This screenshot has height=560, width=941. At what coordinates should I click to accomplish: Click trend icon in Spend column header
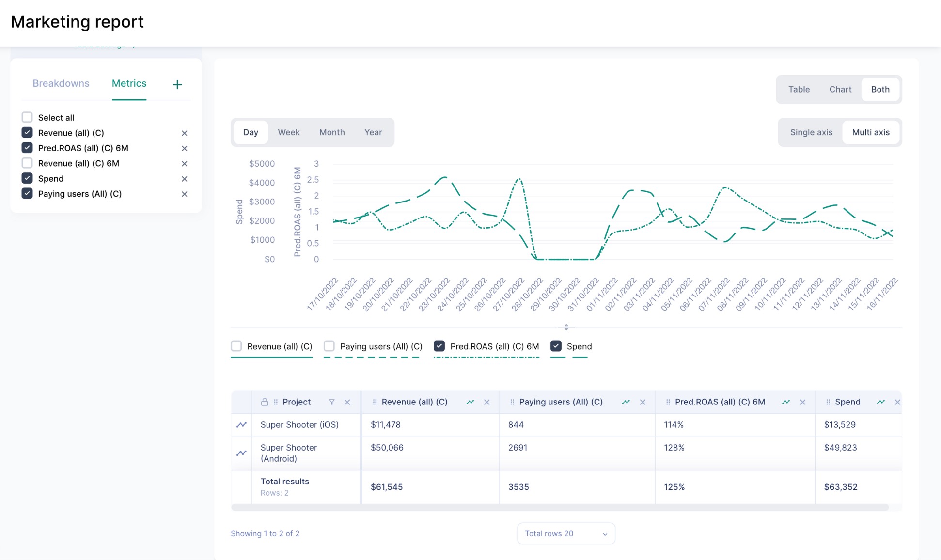(x=880, y=402)
